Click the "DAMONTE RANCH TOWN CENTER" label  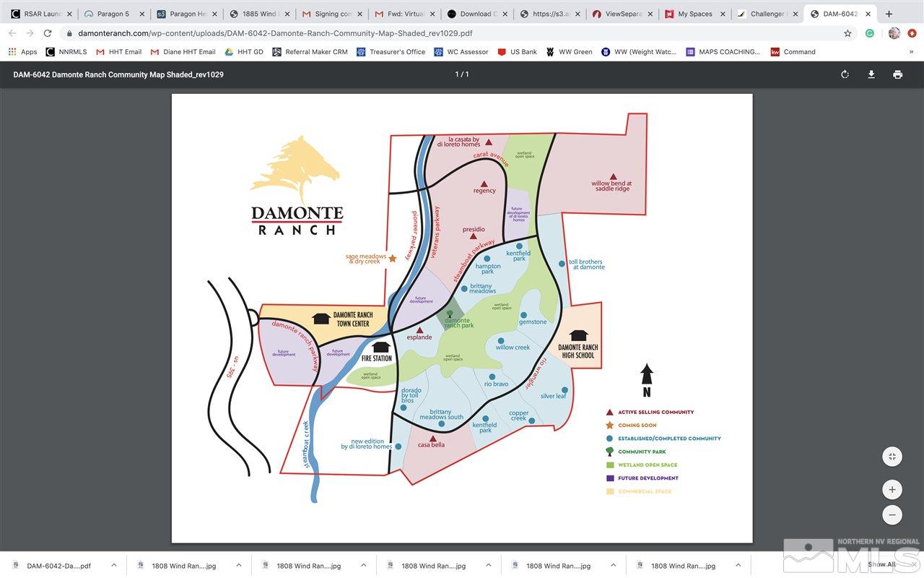[353, 319]
